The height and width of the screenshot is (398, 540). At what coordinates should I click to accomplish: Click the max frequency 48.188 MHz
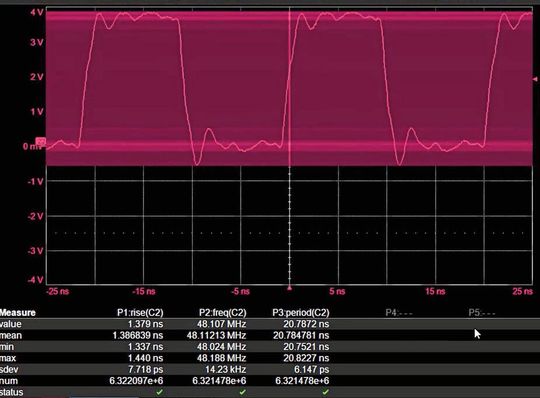click(x=222, y=358)
